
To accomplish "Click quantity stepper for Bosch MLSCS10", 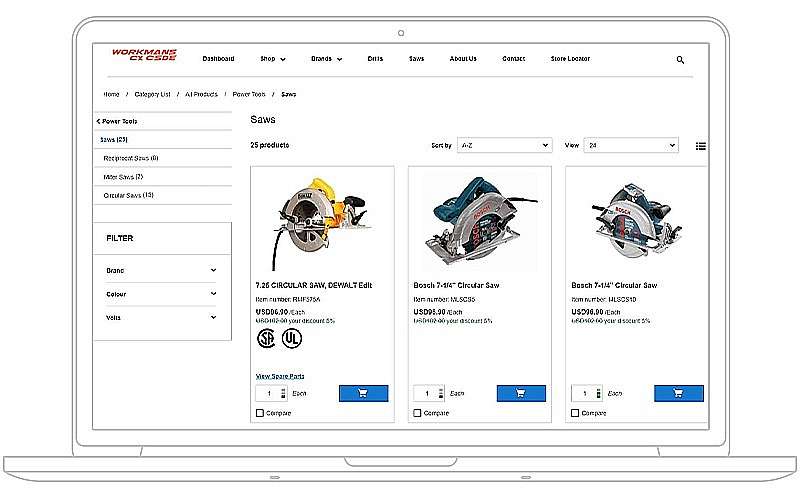I will point(598,393).
